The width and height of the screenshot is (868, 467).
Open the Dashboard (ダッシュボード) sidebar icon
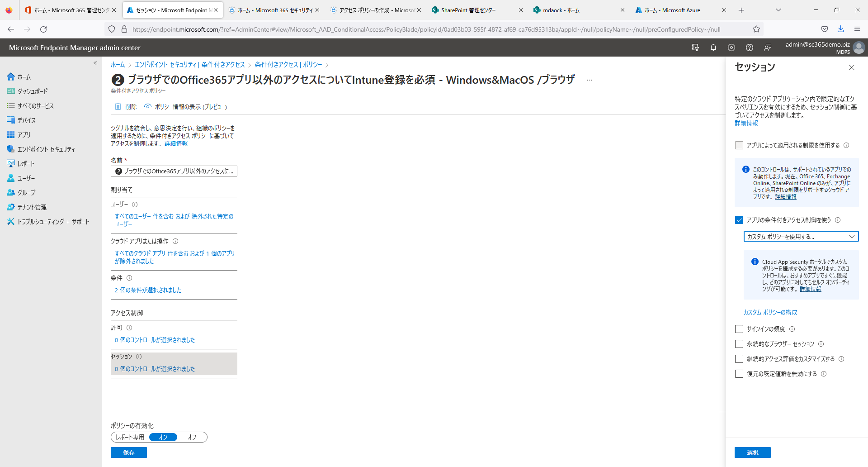click(11, 91)
